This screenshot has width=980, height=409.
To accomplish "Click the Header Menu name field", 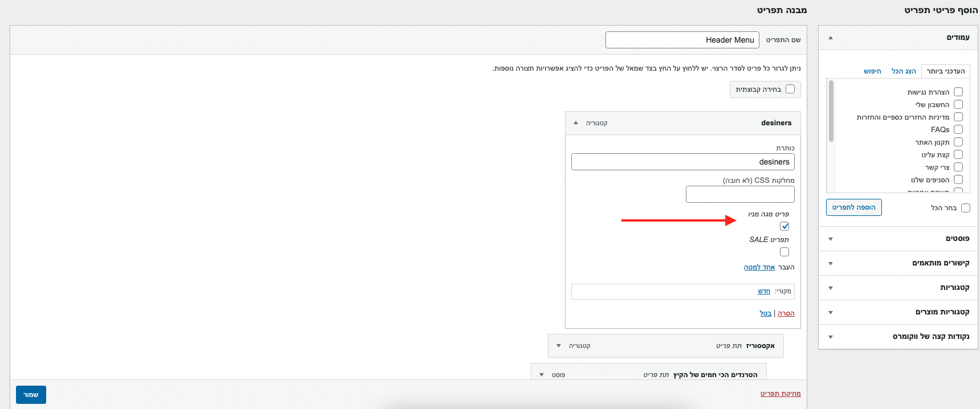I will tap(682, 40).
